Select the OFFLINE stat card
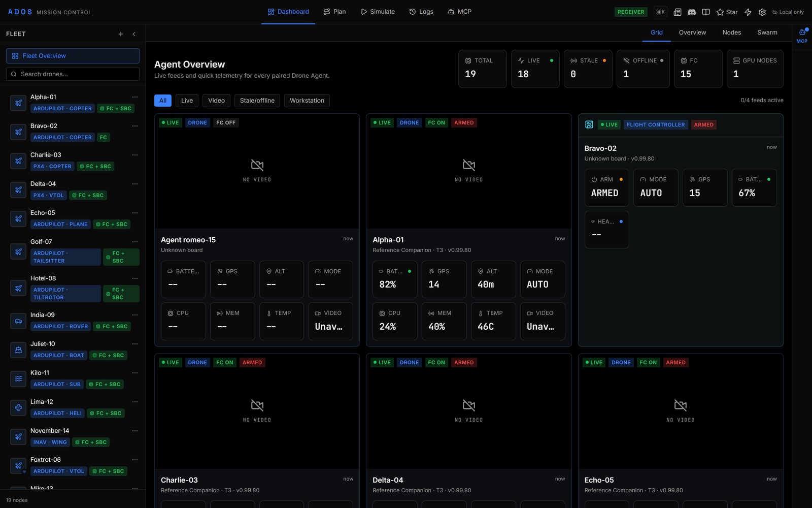812x508 pixels. [x=643, y=69]
